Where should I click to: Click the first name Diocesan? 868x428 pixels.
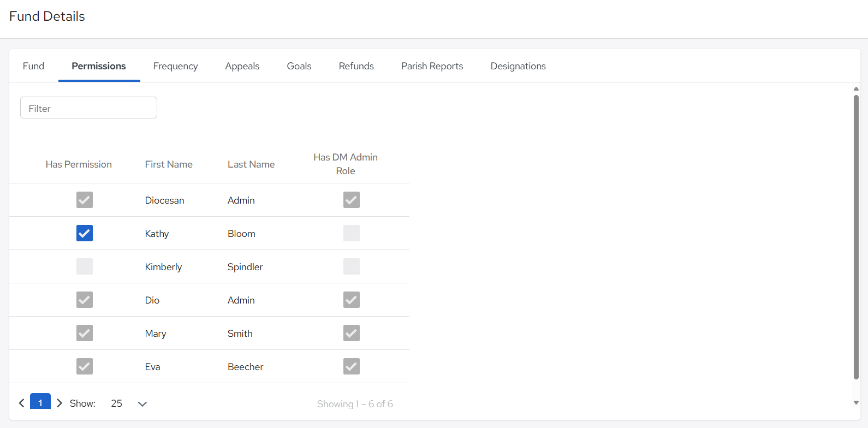[x=164, y=200]
